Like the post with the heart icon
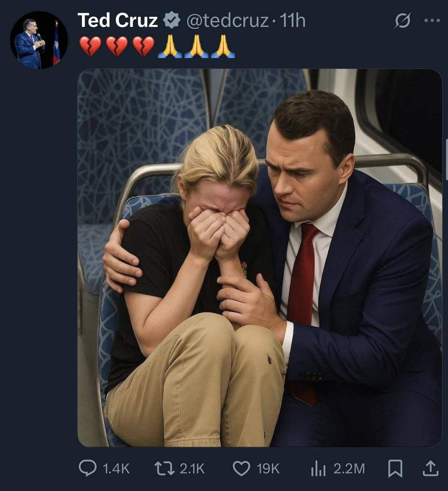Image resolution: width=448 pixels, height=491 pixels. tap(241, 468)
